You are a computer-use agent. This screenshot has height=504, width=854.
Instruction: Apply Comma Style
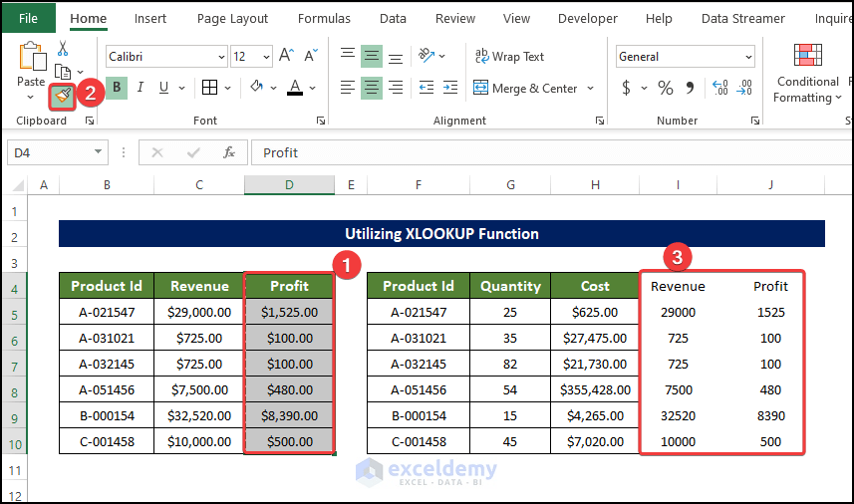690,88
